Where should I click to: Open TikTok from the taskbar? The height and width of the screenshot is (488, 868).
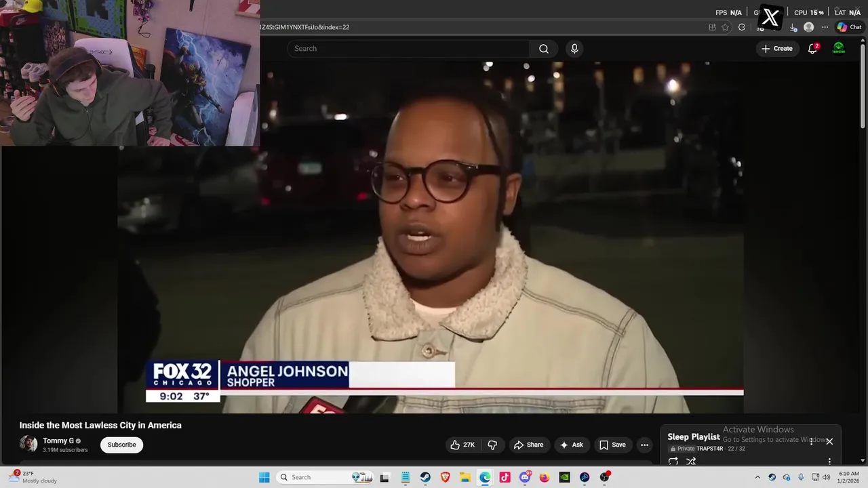click(x=505, y=477)
